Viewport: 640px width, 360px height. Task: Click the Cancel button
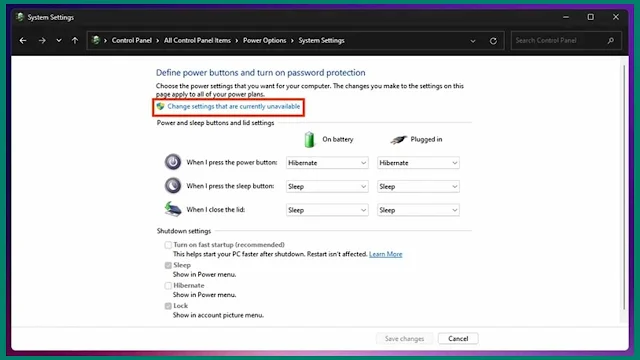pyautogui.click(x=458, y=339)
